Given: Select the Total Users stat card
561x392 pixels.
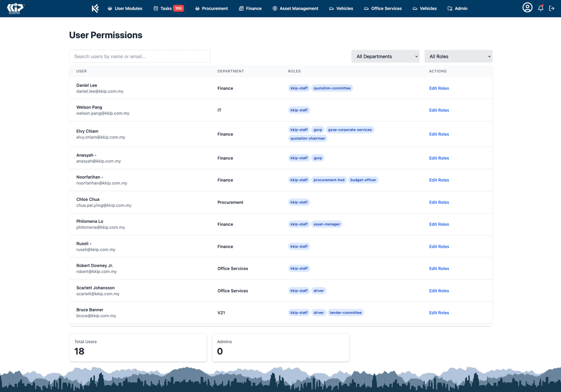Looking at the screenshot, I should tap(138, 347).
